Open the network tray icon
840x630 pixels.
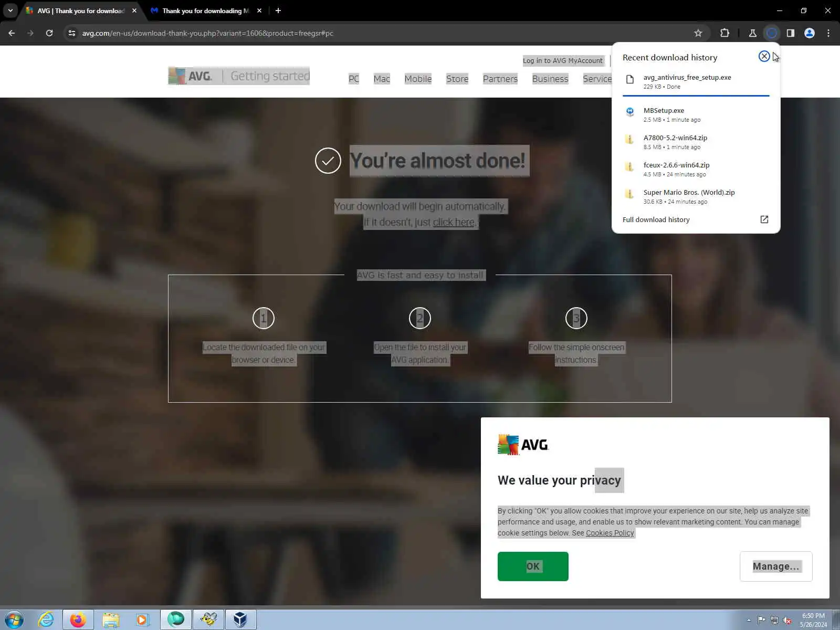pyautogui.click(x=774, y=620)
